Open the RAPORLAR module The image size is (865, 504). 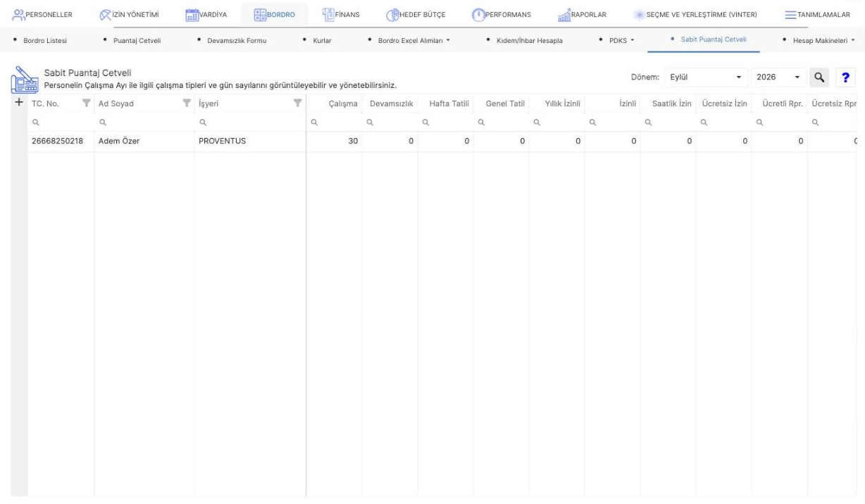coord(582,15)
